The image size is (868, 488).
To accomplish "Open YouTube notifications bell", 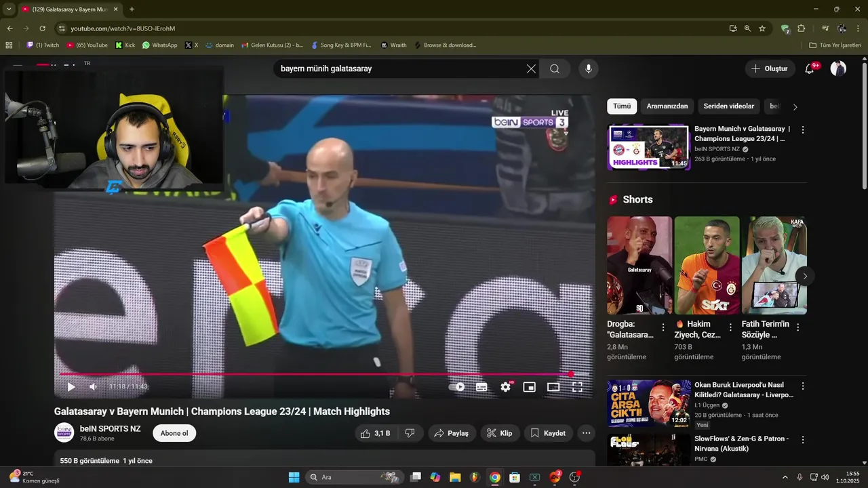I will coord(810,68).
